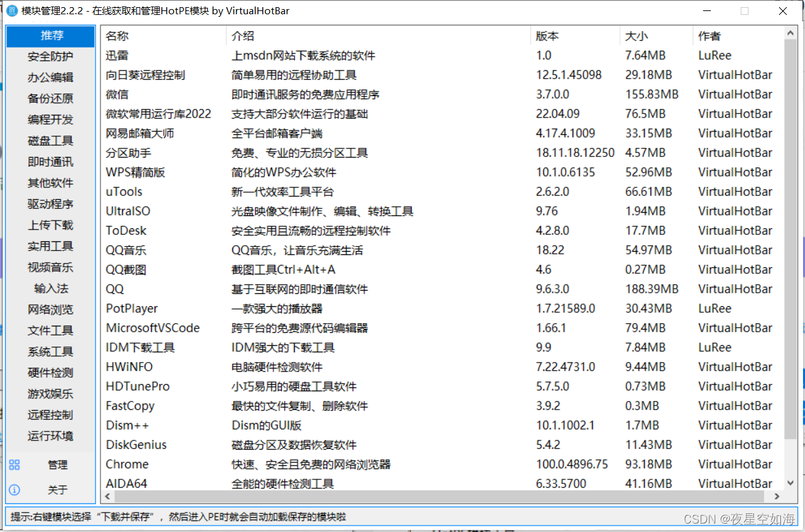805x532 pixels.
Task: Select the 分区助手 module row
Action: tap(442, 152)
